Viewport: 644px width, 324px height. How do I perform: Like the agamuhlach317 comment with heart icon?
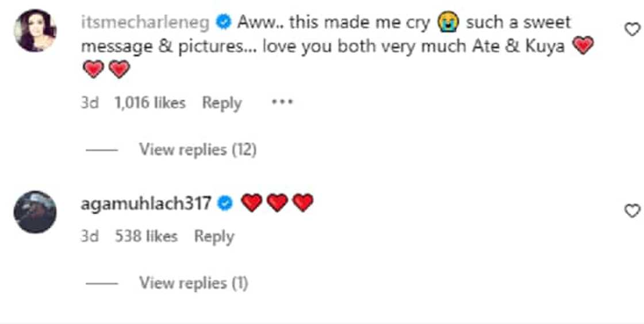[632, 211]
